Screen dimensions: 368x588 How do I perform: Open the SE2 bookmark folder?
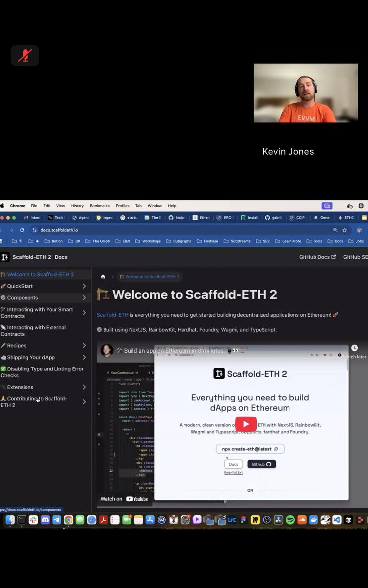pyautogui.click(x=263, y=241)
